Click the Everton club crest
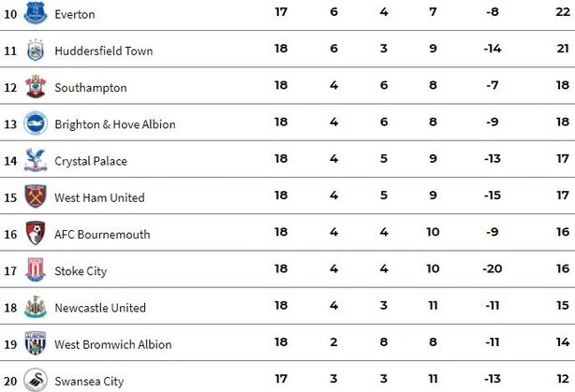The height and width of the screenshot is (392, 575). 36,13
